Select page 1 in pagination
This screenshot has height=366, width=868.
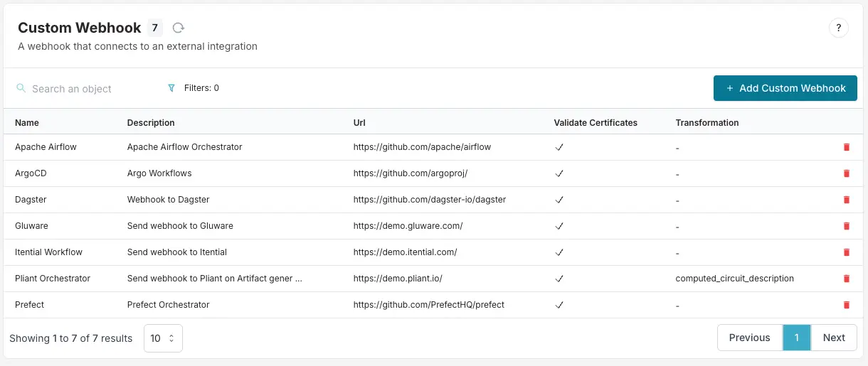pyautogui.click(x=796, y=338)
